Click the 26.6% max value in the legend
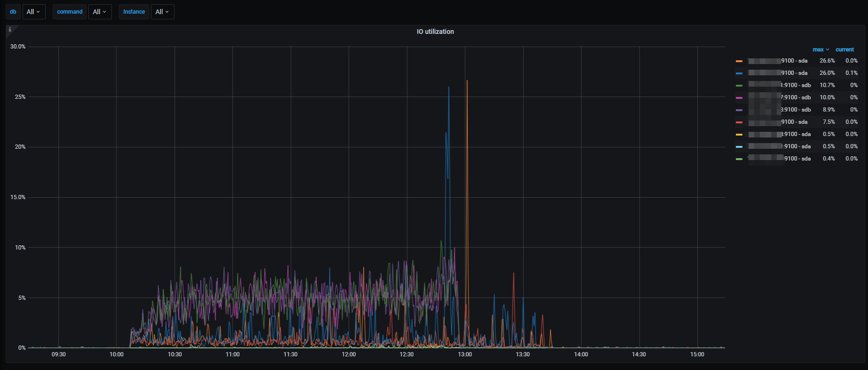The width and height of the screenshot is (868, 370). coord(827,61)
